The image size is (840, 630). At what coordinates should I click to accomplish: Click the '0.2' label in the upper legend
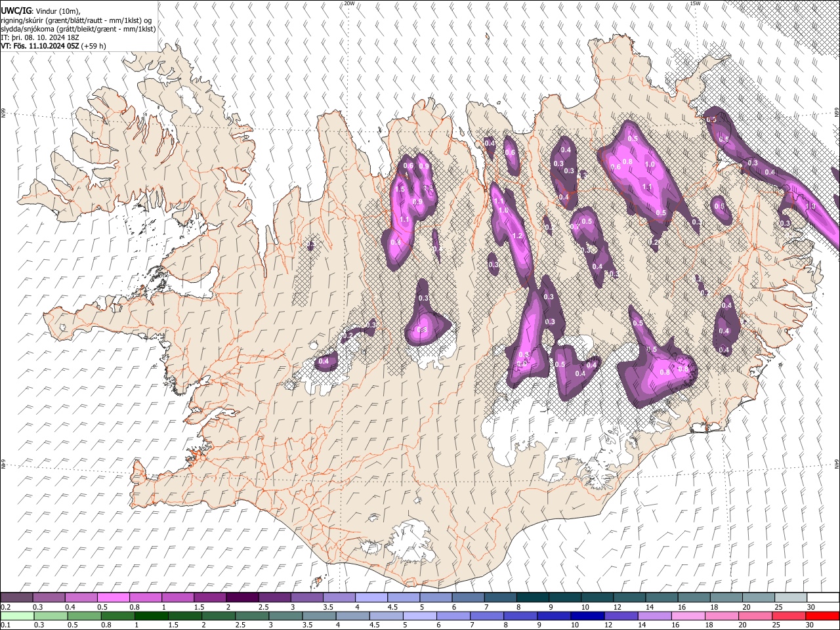(5, 607)
